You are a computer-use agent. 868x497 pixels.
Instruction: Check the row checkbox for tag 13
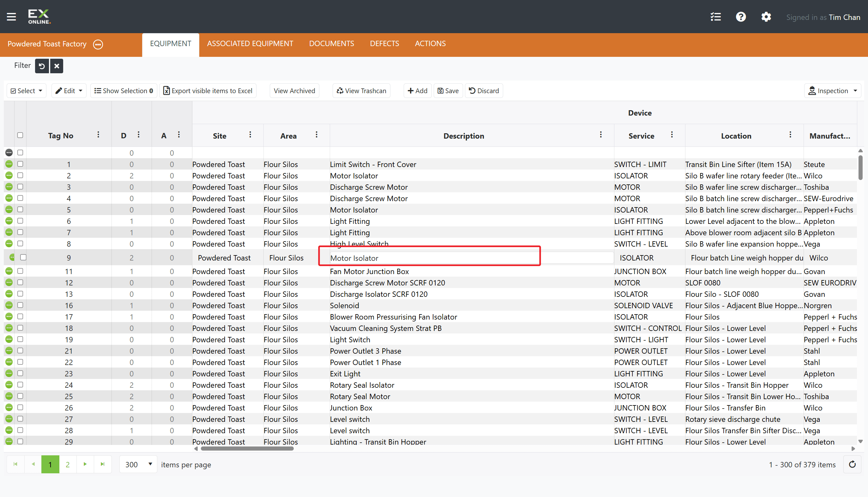pos(20,294)
